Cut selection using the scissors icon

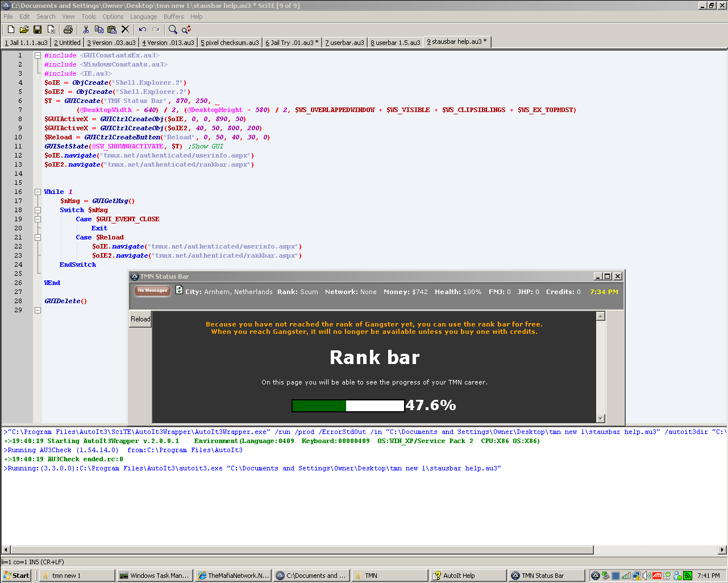tap(86, 30)
